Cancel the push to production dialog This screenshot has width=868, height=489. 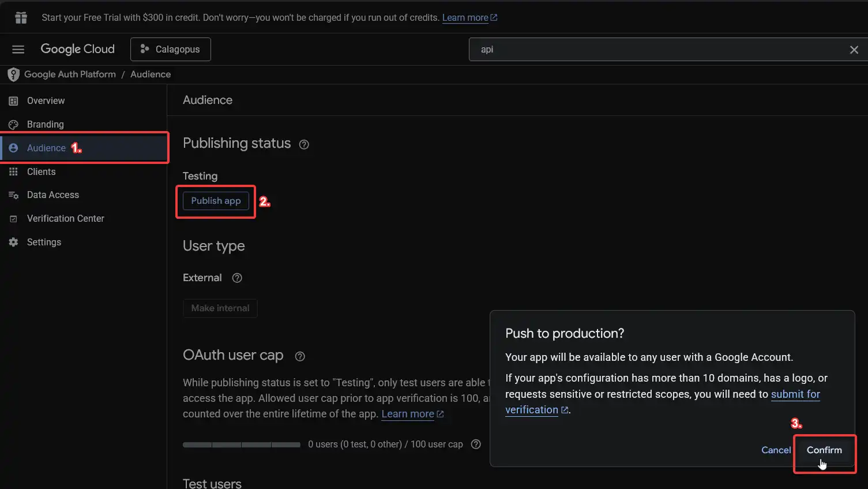click(x=776, y=450)
